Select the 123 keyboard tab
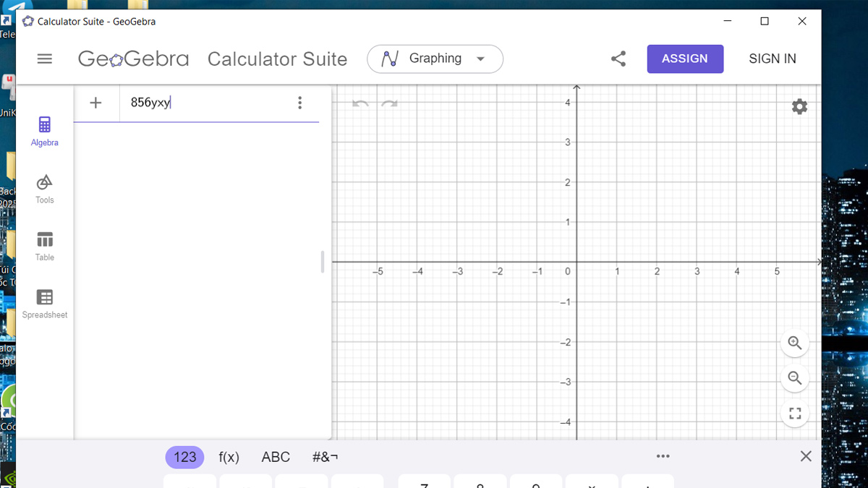Viewport: 868px width, 488px height. point(185,457)
